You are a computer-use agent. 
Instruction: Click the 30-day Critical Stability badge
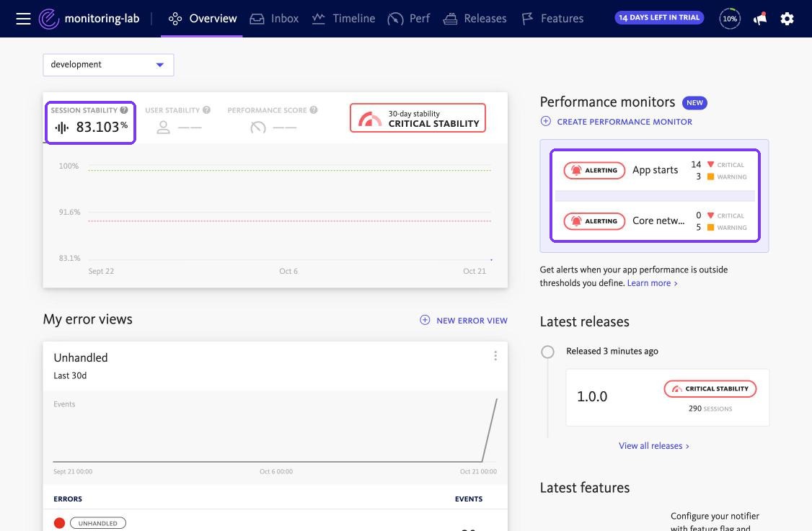(x=418, y=118)
